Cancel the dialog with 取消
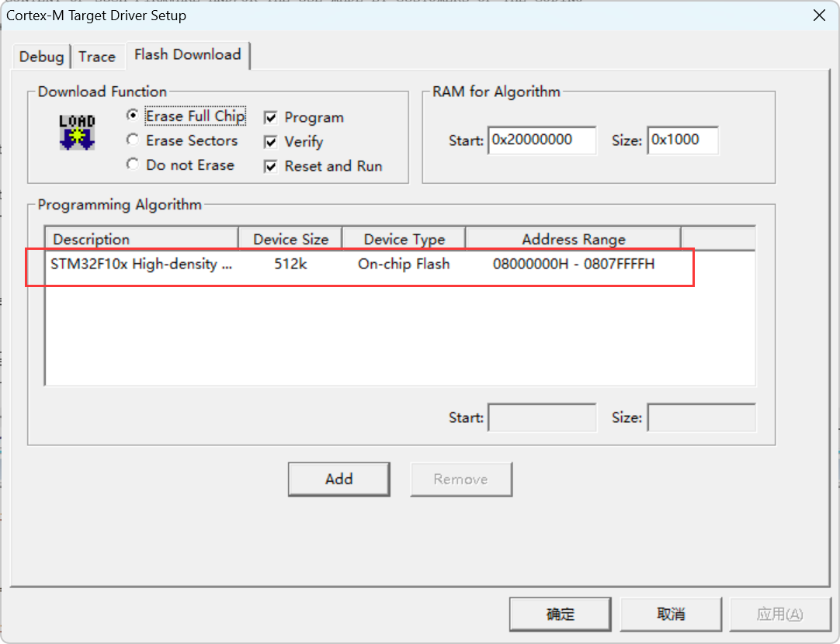This screenshot has height=644, width=840. [x=671, y=614]
